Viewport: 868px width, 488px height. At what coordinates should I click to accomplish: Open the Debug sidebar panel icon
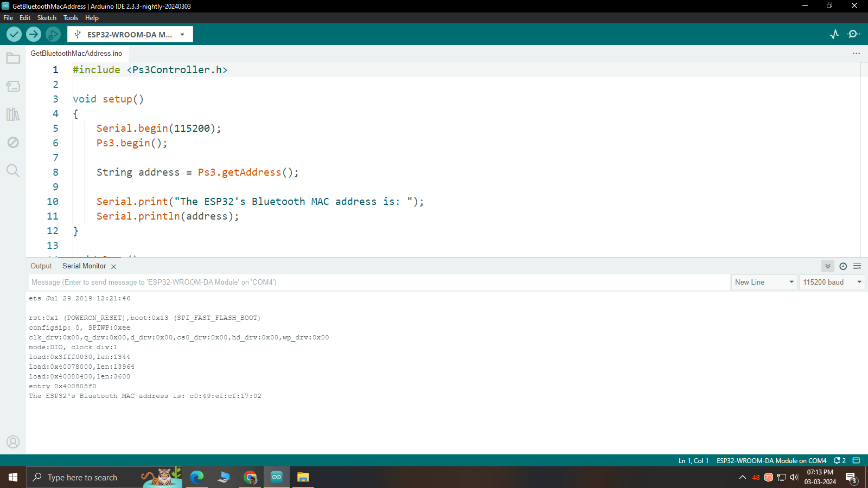(13, 143)
